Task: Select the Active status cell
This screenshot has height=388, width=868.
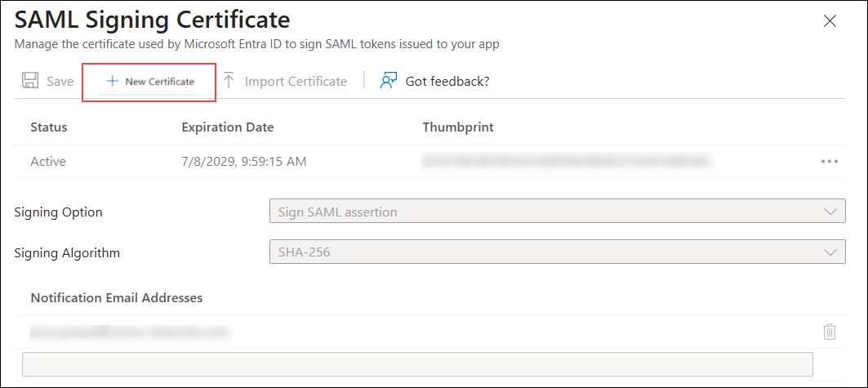Action: click(x=48, y=162)
